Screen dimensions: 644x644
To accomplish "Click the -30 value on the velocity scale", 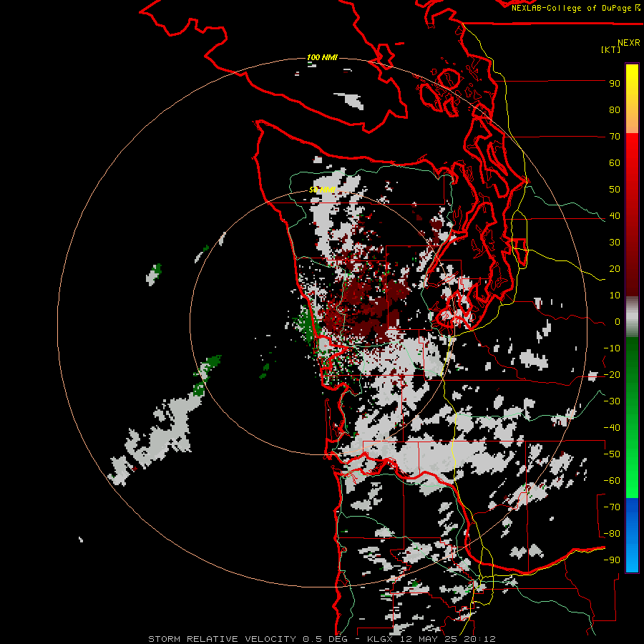I will [612, 401].
